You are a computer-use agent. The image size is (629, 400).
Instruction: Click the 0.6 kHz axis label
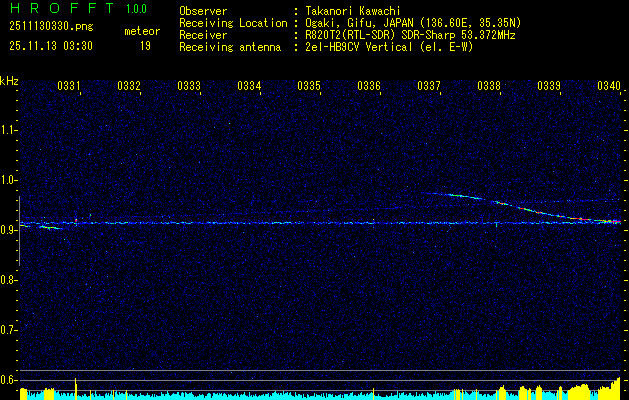pyautogui.click(x=8, y=380)
